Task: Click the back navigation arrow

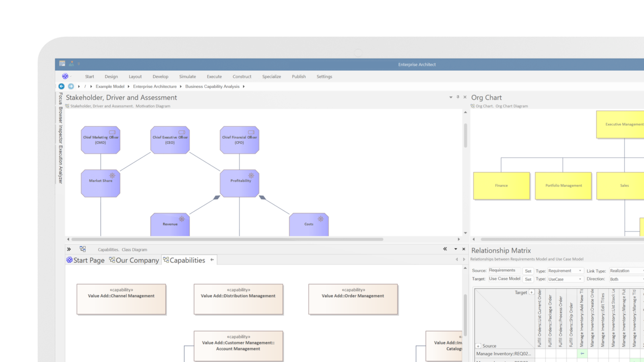Action: 61,86
